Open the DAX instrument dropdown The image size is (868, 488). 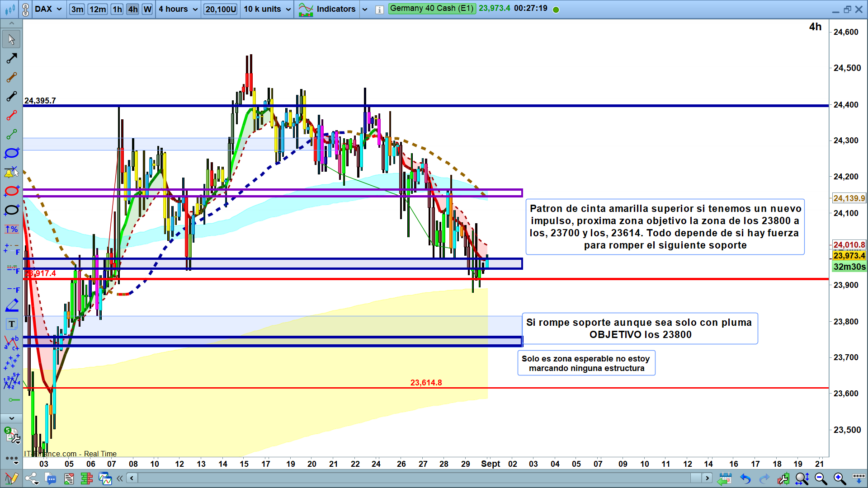pos(48,9)
